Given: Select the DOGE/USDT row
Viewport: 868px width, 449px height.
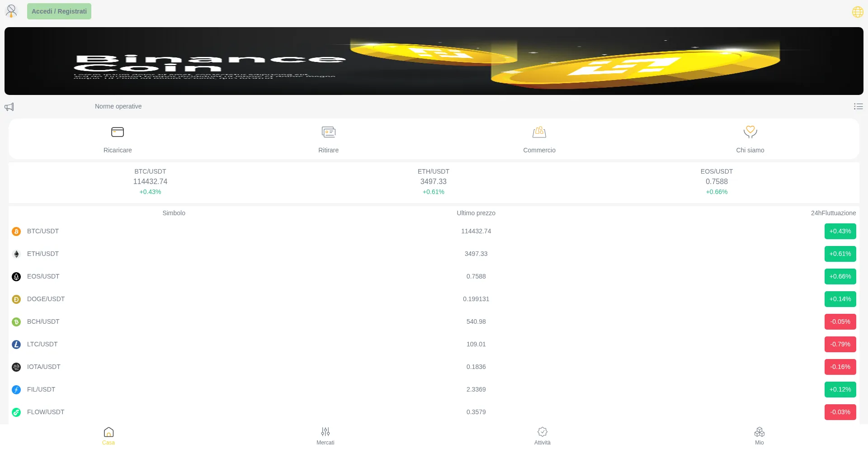Looking at the screenshot, I should (434, 299).
